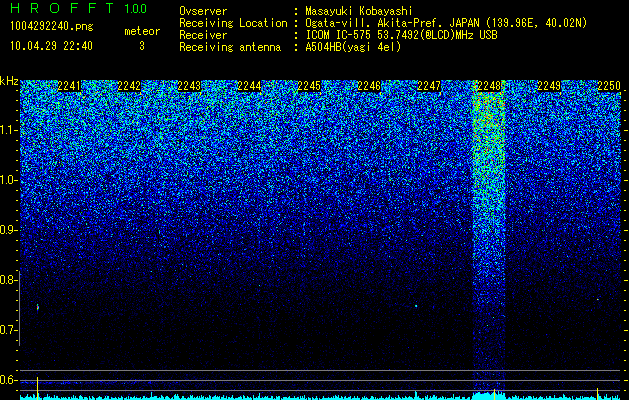Click the HROFFT 1.0.0 title text
The width and height of the screenshot is (629, 400).
(78, 8)
